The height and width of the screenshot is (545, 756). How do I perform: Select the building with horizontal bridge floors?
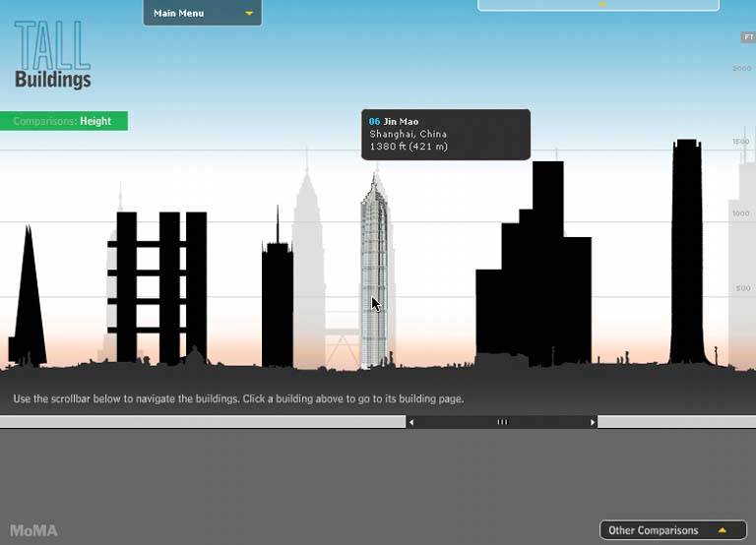click(x=160, y=285)
